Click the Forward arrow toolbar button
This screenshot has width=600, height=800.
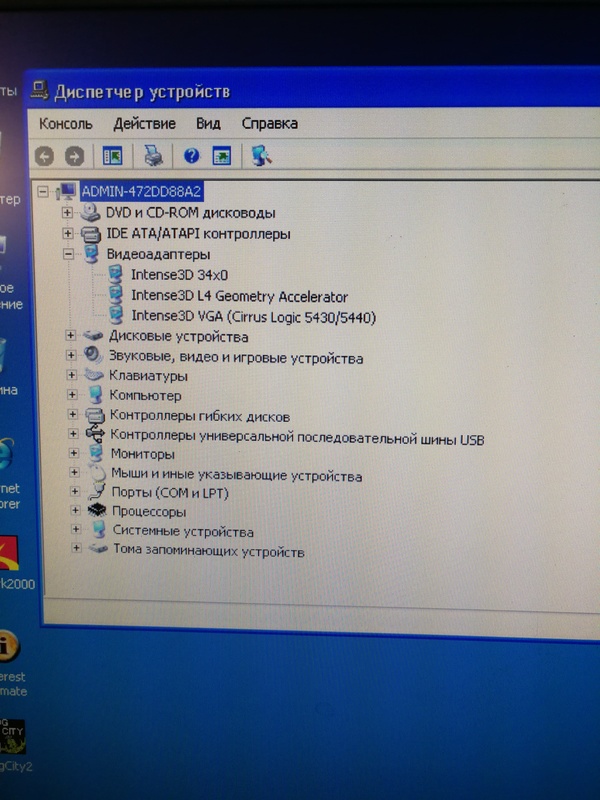[x=74, y=156]
